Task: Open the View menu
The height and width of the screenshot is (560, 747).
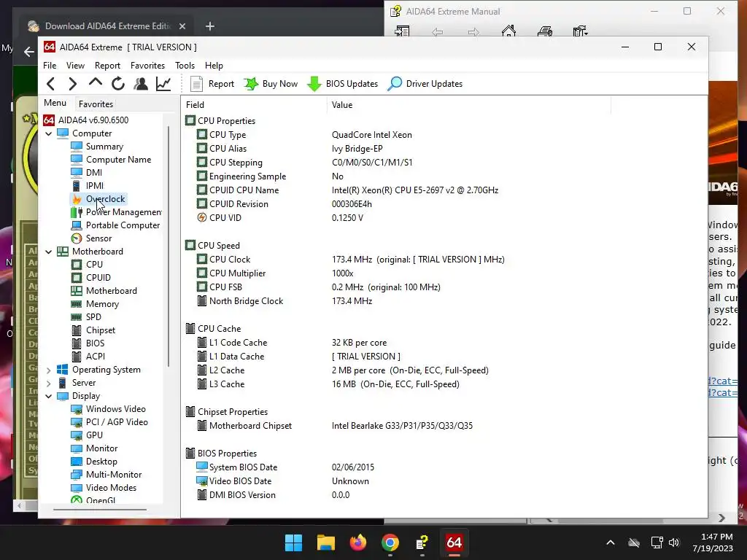Action: click(75, 65)
